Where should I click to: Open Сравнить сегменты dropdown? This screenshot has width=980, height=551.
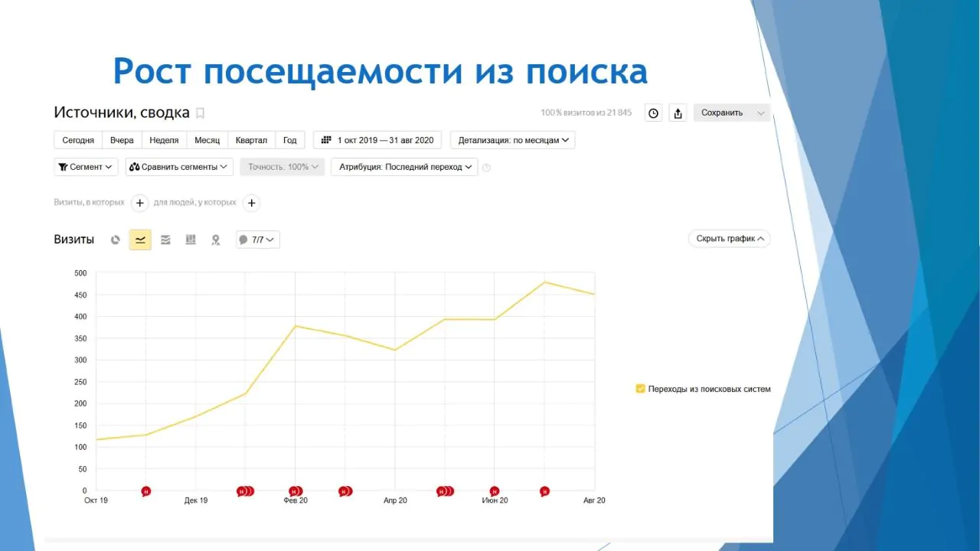(179, 167)
